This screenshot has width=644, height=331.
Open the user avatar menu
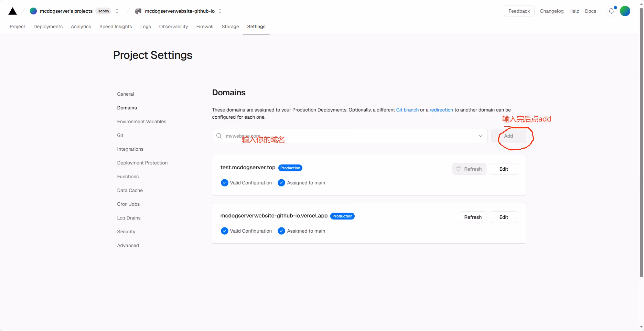[x=625, y=11]
